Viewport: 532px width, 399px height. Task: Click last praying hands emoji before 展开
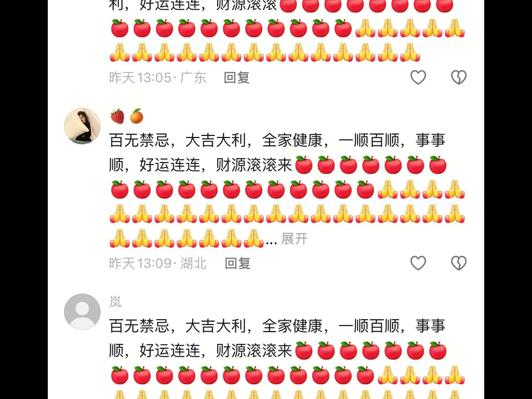coord(254,238)
